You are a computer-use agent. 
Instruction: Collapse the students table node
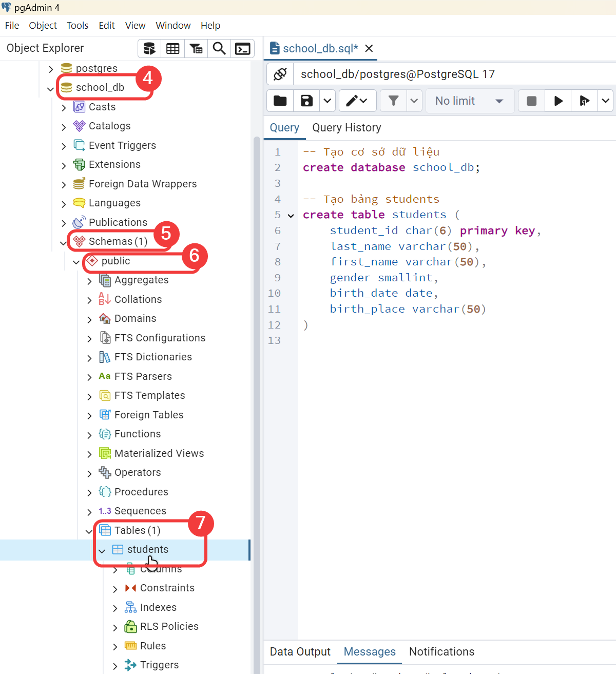pos(102,551)
